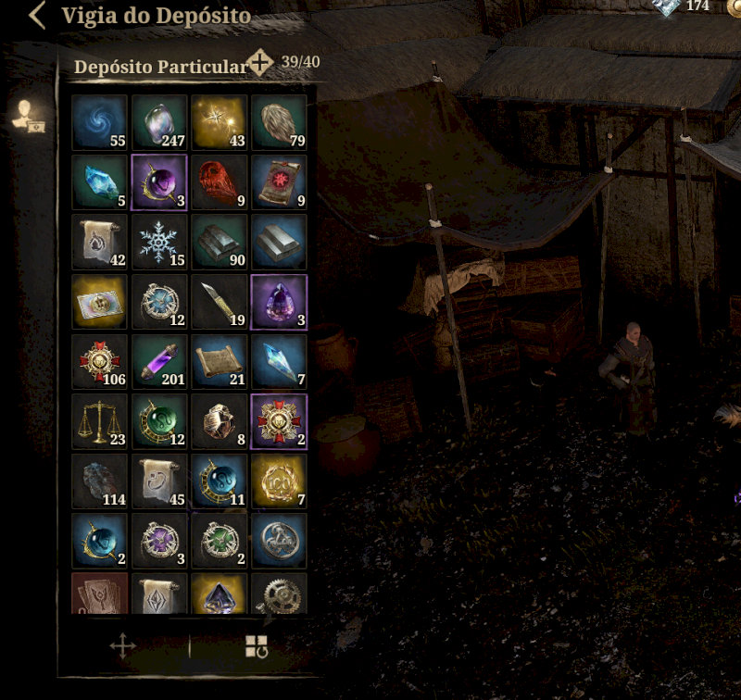This screenshot has height=700, width=741.
Task: Select the blue swirl item with 55
Action: 100,122
